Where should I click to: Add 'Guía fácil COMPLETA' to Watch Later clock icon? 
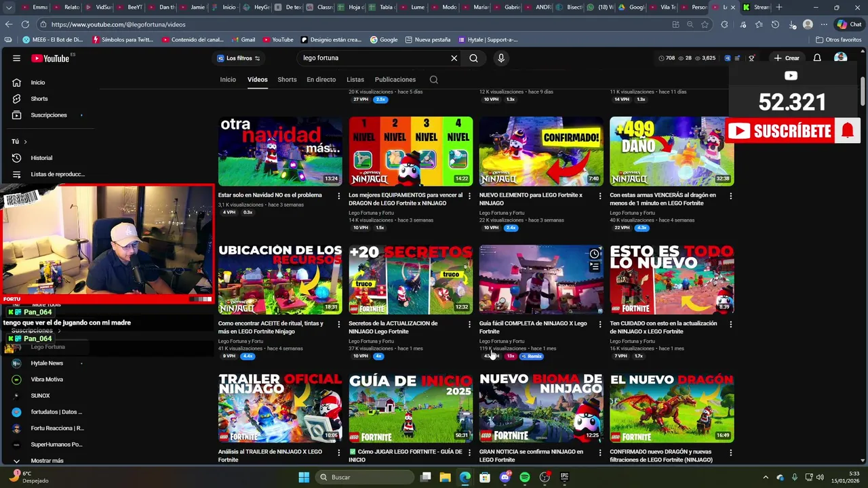[x=594, y=253]
